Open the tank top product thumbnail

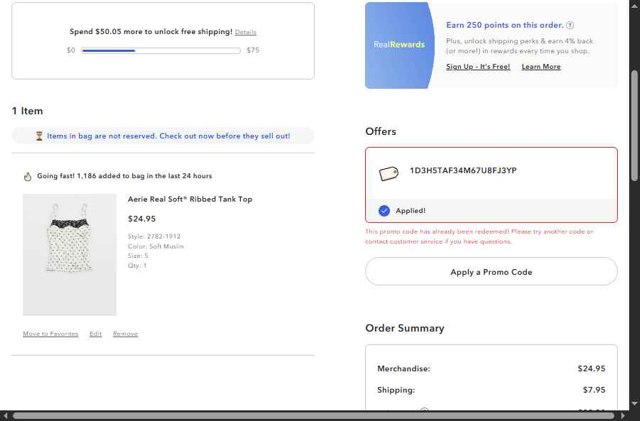pos(69,255)
